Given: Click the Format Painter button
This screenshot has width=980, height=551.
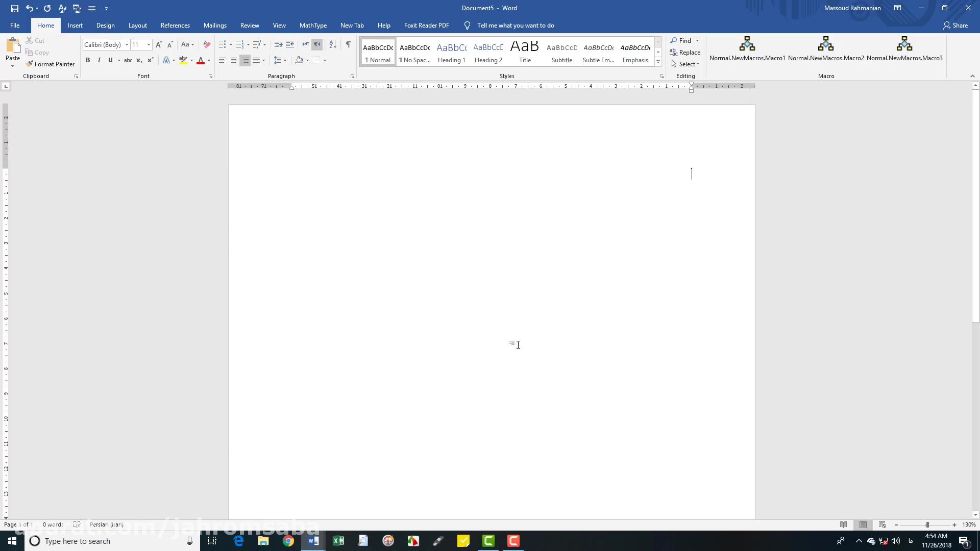Looking at the screenshot, I should pos(50,64).
